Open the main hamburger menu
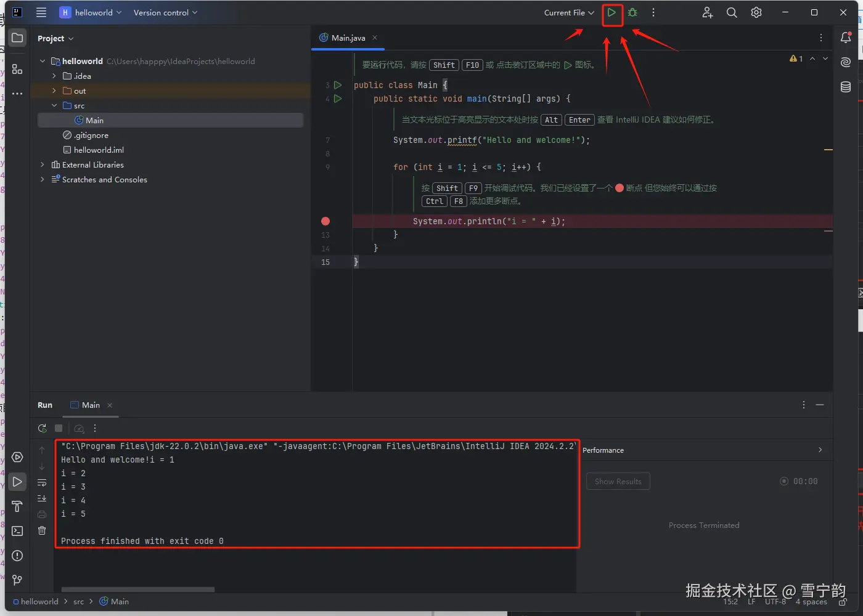 click(41, 12)
